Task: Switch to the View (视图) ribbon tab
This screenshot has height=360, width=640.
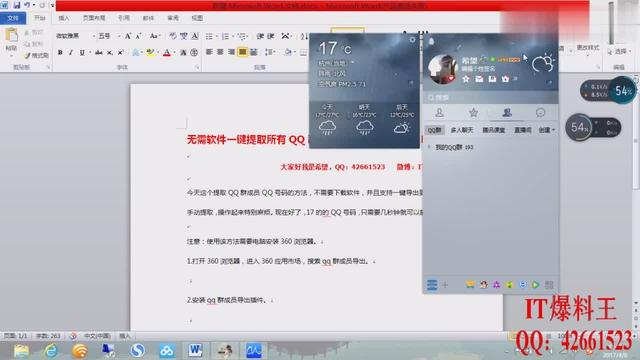Action: 197,18
